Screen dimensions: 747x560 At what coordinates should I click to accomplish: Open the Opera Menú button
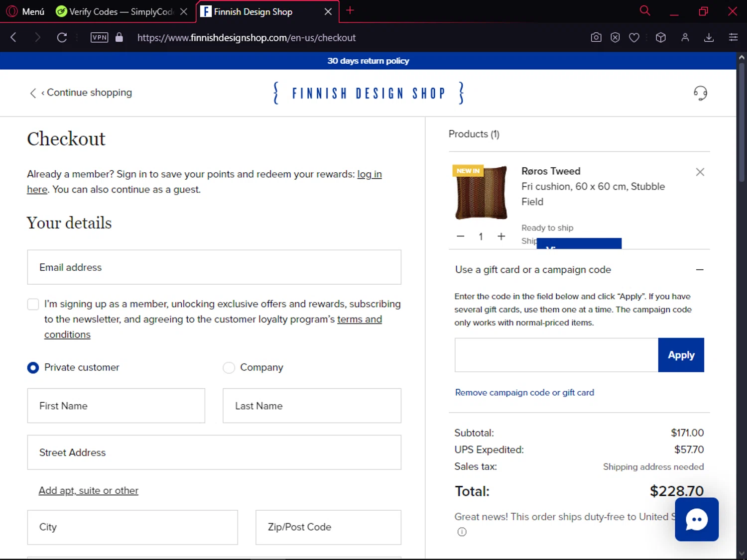click(26, 11)
